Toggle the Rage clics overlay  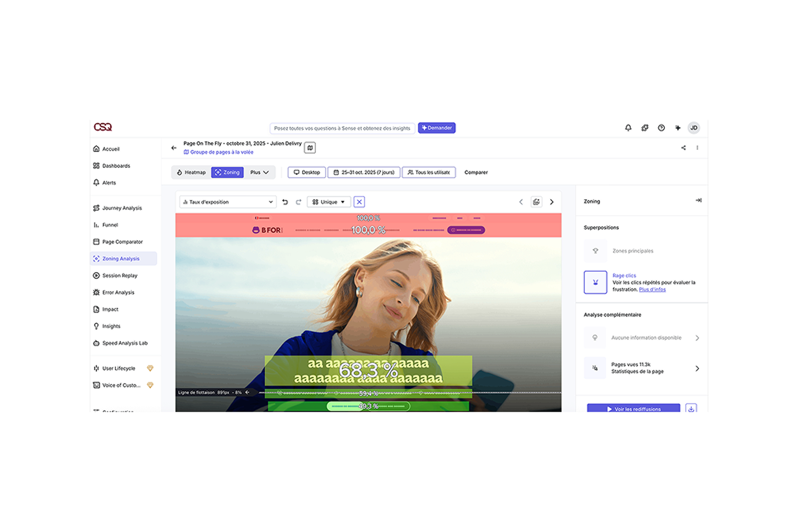(x=595, y=282)
